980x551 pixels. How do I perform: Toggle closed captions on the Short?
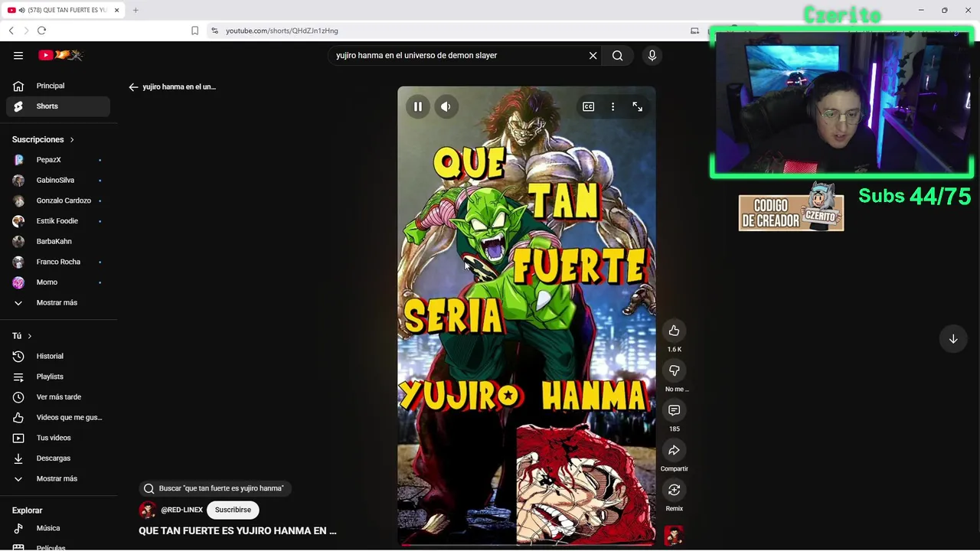(x=588, y=107)
